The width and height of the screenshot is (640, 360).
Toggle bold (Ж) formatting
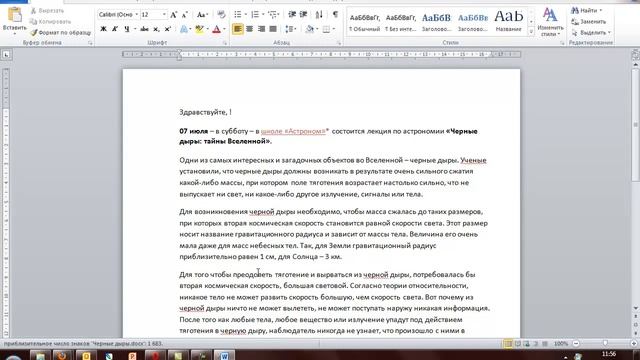103,29
